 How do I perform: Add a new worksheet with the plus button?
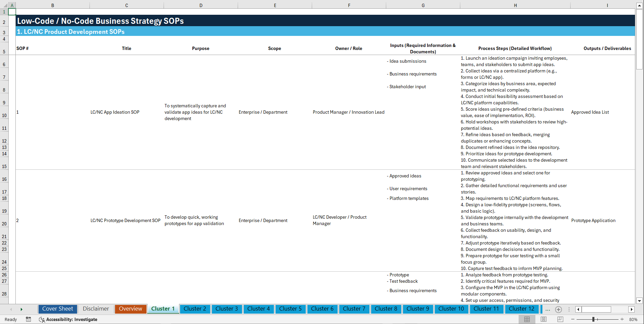[x=558, y=309]
